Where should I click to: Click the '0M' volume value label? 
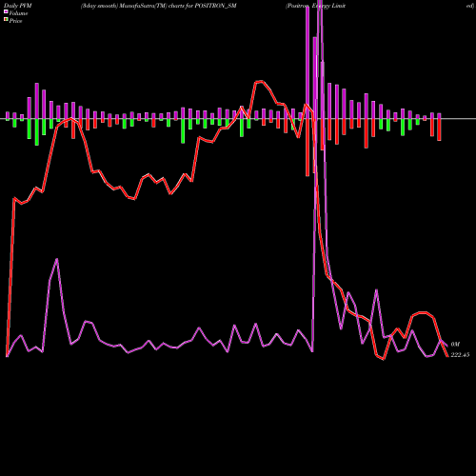click(455, 345)
